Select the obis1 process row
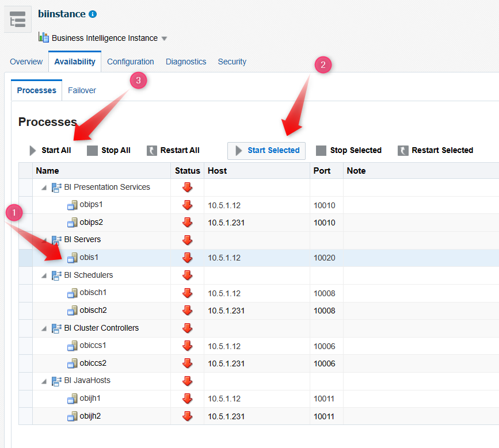Screen dimensions: 499x448 tap(259, 258)
